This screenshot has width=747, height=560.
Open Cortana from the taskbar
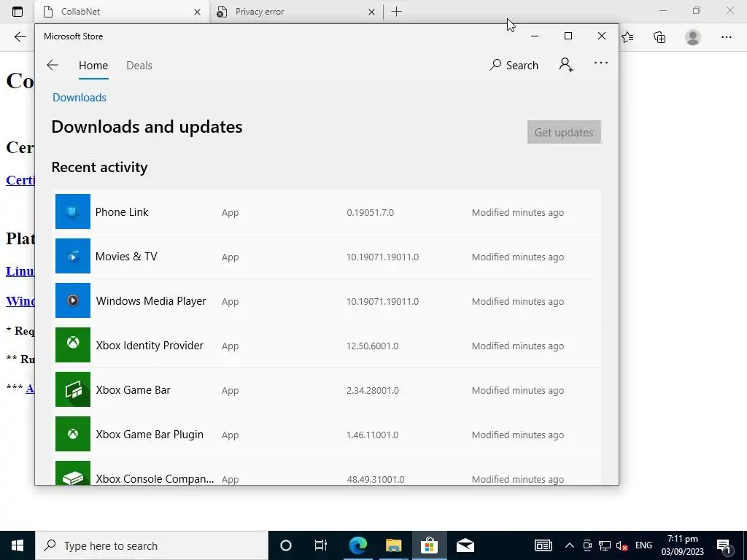286,545
